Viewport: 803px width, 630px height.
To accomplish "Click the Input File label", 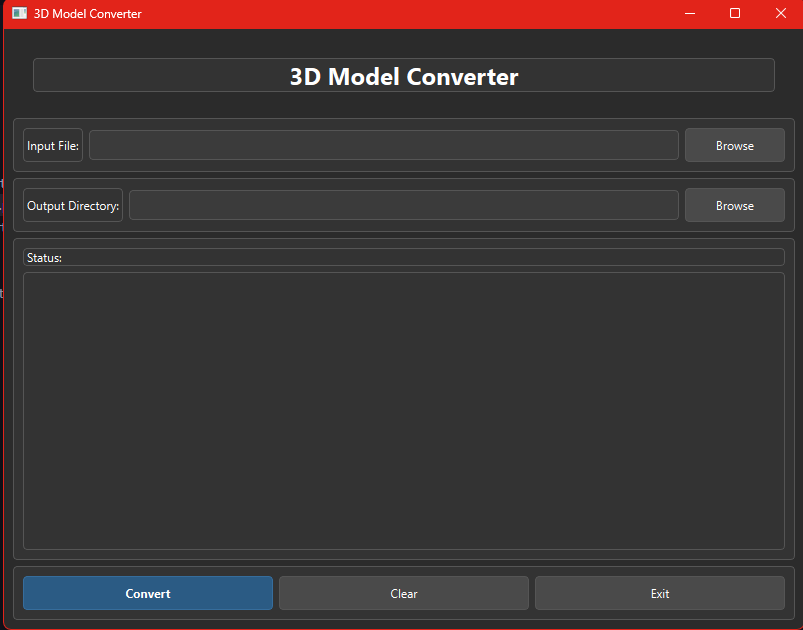I will tap(52, 144).
